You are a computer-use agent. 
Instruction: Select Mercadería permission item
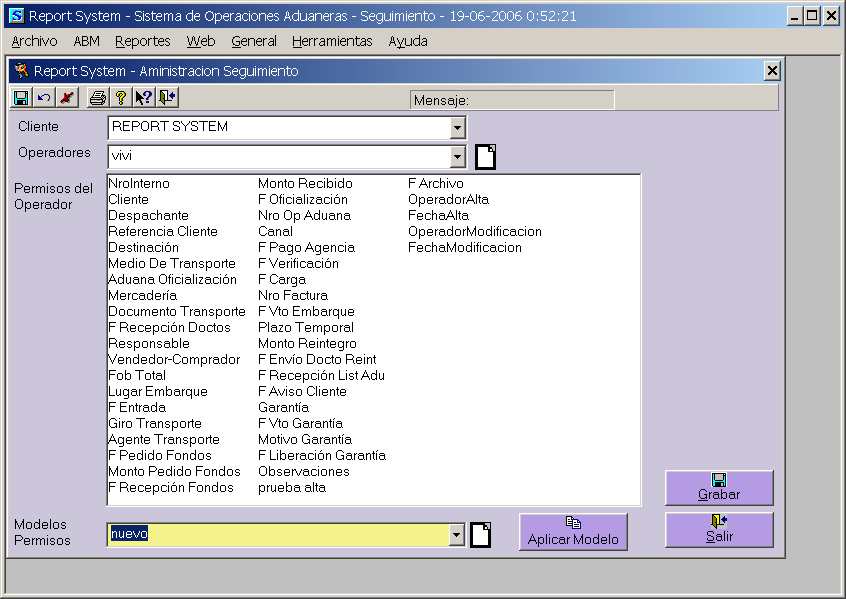coord(142,296)
